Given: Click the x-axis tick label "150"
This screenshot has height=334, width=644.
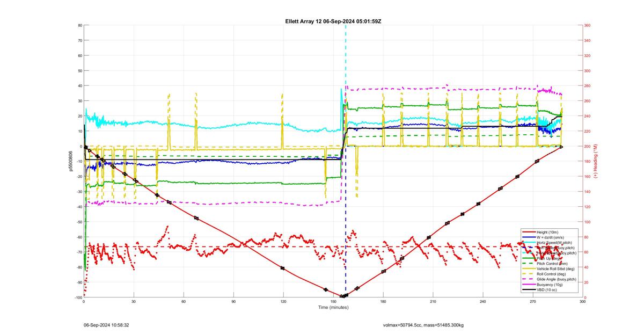Looking at the screenshot, I should [333, 302].
